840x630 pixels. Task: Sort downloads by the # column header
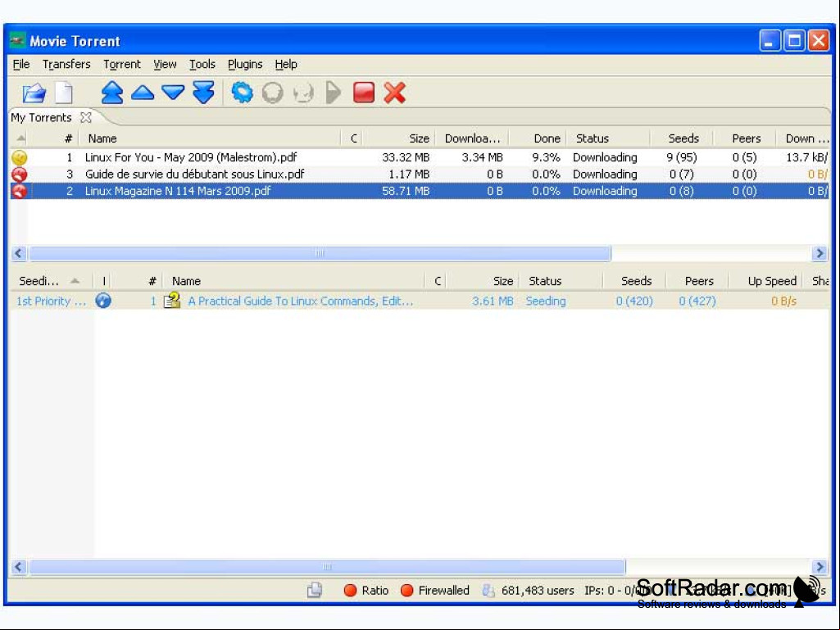point(52,138)
